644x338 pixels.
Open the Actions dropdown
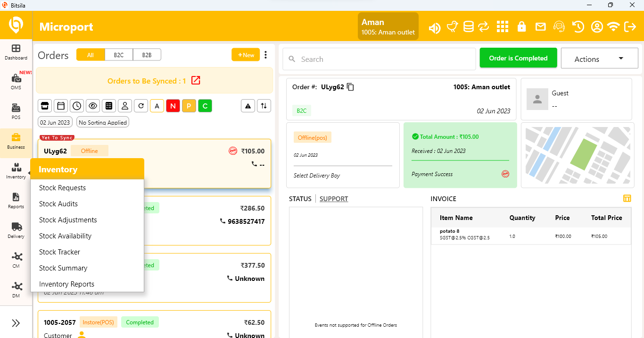pyautogui.click(x=599, y=58)
